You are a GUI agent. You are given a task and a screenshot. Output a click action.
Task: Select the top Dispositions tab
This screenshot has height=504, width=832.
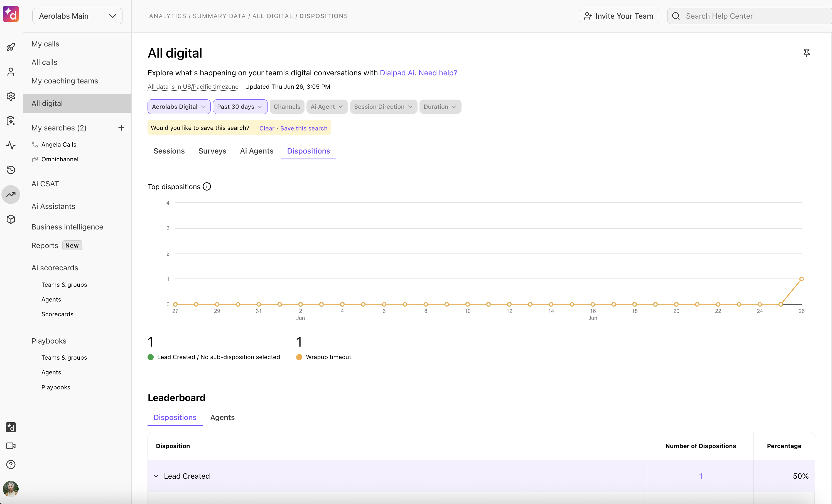[309, 151]
